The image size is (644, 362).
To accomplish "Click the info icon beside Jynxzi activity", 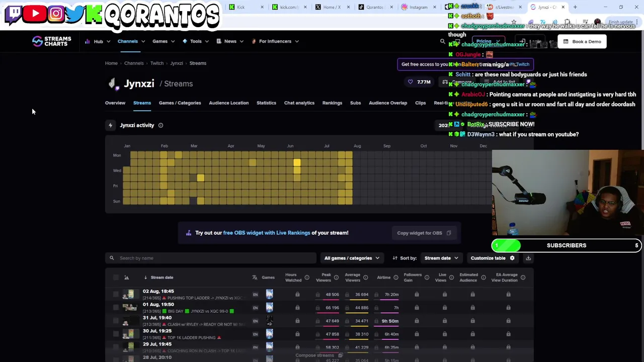I will coord(160,125).
